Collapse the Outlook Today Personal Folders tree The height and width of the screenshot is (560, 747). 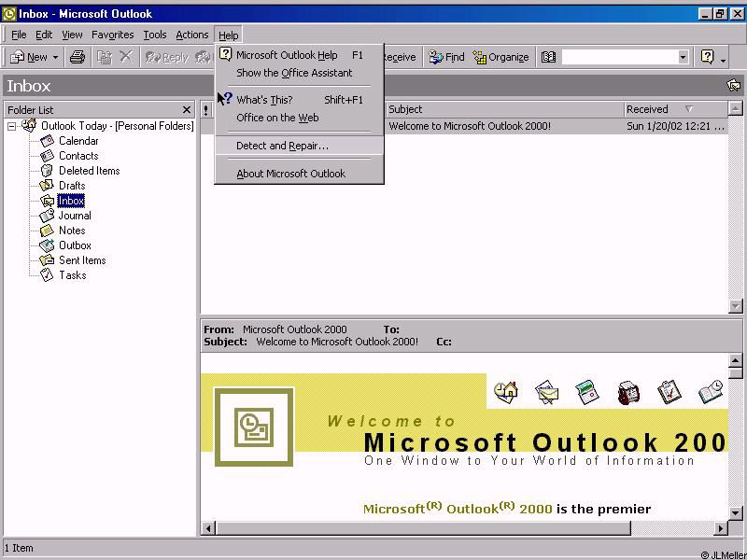12,126
